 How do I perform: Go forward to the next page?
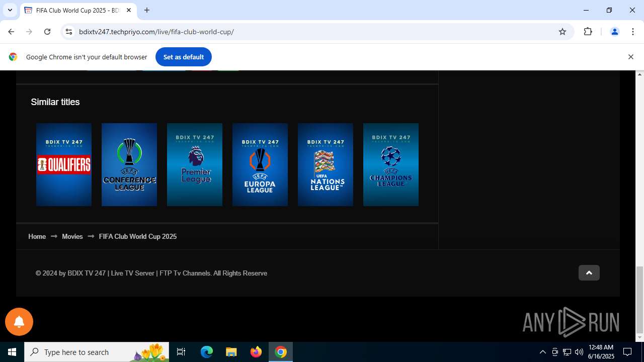pyautogui.click(x=29, y=32)
